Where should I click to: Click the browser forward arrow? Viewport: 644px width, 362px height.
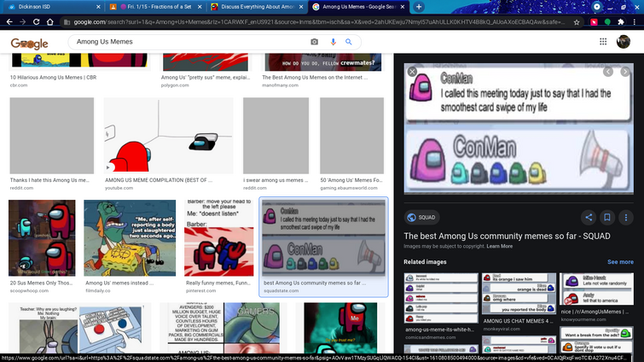(x=22, y=22)
